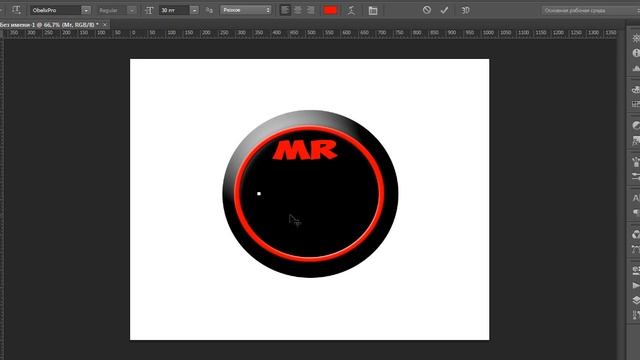Expand the font family dropdown arrow

pos(86,10)
